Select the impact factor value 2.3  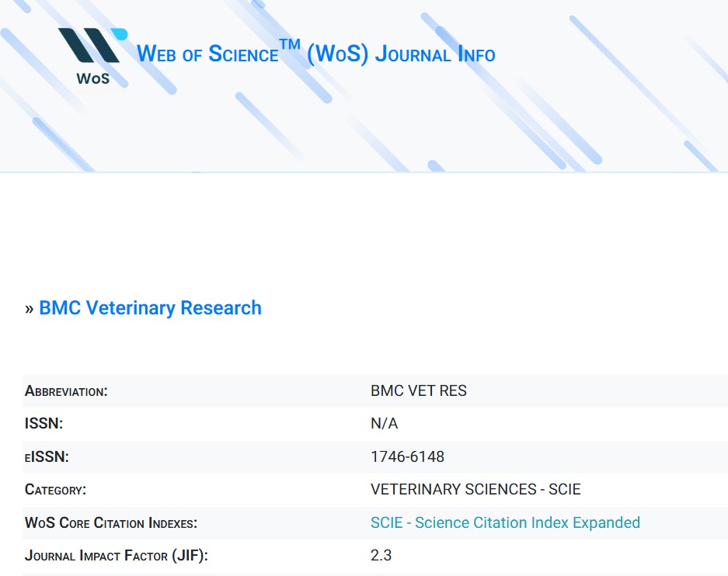click(x=381, y=556)
